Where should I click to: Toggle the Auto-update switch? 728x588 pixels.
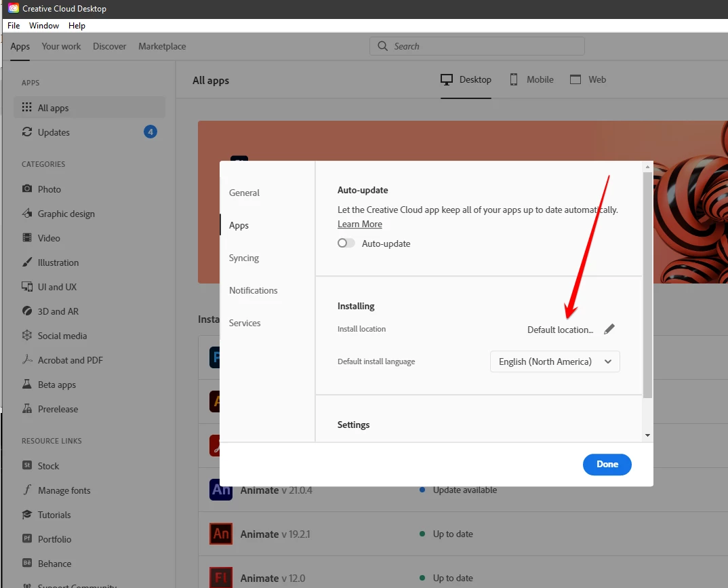coord(346,243)
